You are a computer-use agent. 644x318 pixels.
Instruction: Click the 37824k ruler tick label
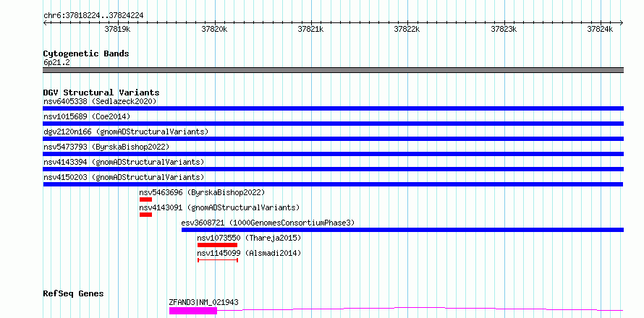pyautogui.click(x=600, y=29)
